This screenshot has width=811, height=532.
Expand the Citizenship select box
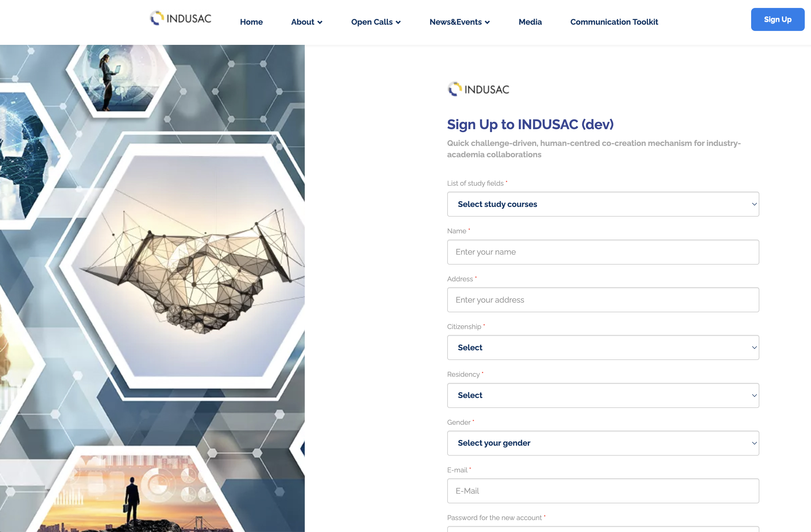click(602, 347)
